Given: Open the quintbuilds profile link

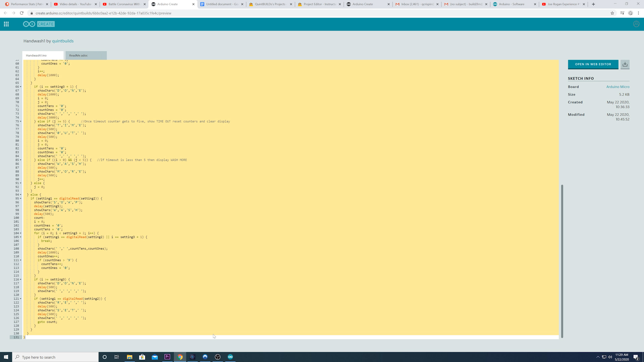Looking at the screenshot, I should point(63,41).
